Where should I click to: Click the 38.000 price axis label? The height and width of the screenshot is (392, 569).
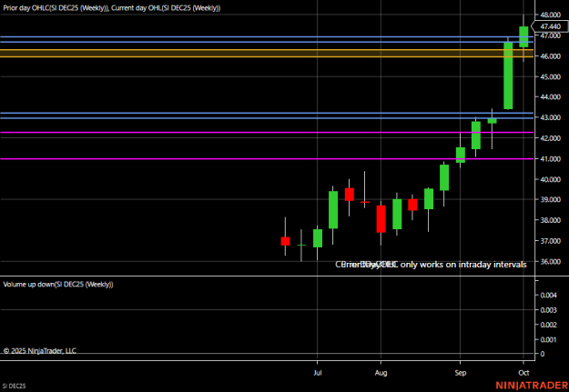pos(550,220)
